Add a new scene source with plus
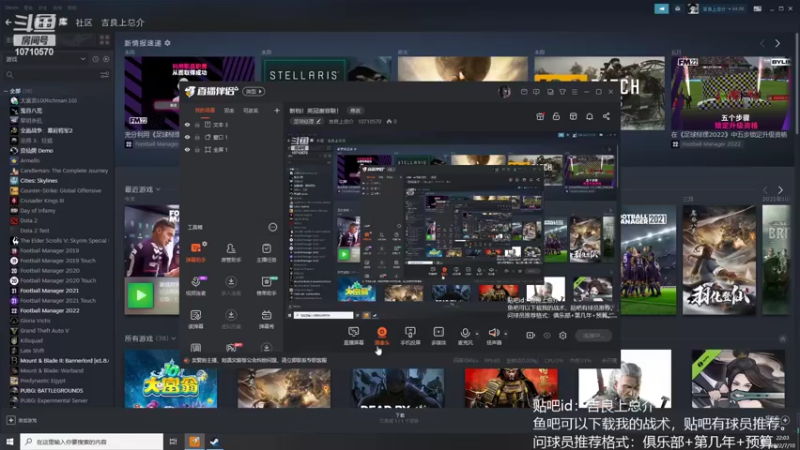This screenshot has height=450, width=800. click(277, 110)
